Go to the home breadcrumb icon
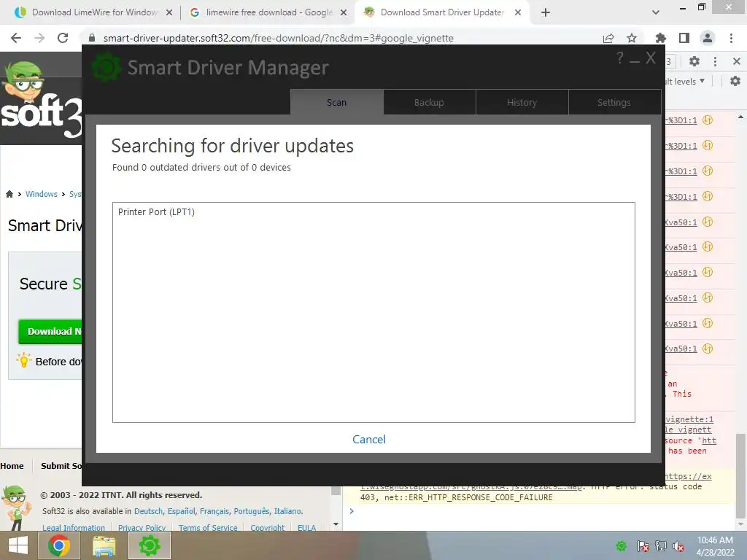747x560 pixels. click(9, 194)
